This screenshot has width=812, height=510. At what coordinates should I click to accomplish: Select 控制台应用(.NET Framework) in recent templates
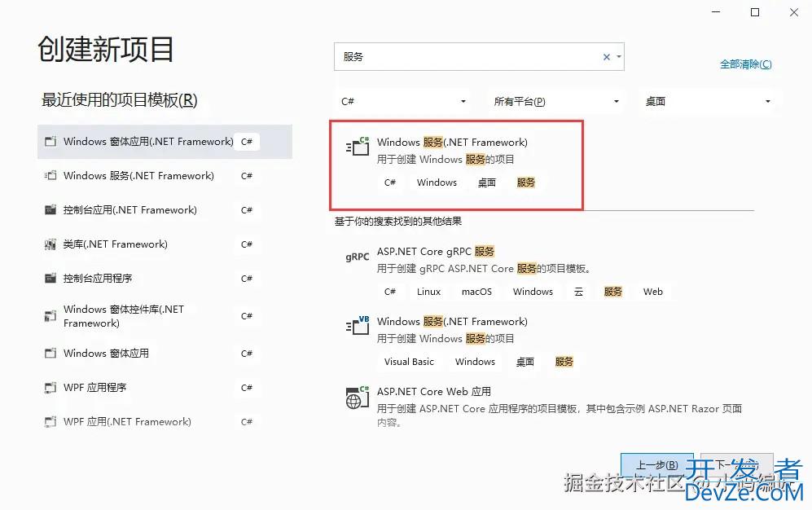coord(165,209)
